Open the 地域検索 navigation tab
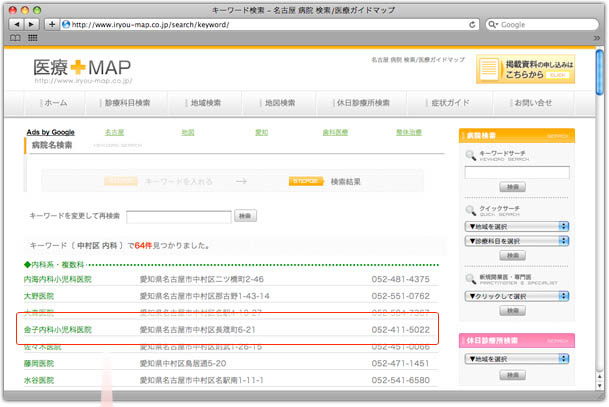 pyautogui.click(x=204, y=103)
